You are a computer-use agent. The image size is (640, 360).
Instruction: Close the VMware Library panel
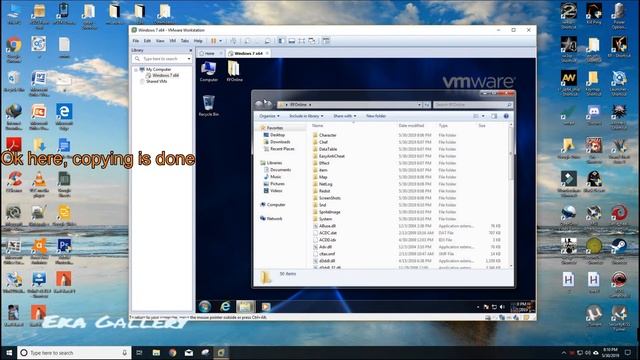click(190, 50)
